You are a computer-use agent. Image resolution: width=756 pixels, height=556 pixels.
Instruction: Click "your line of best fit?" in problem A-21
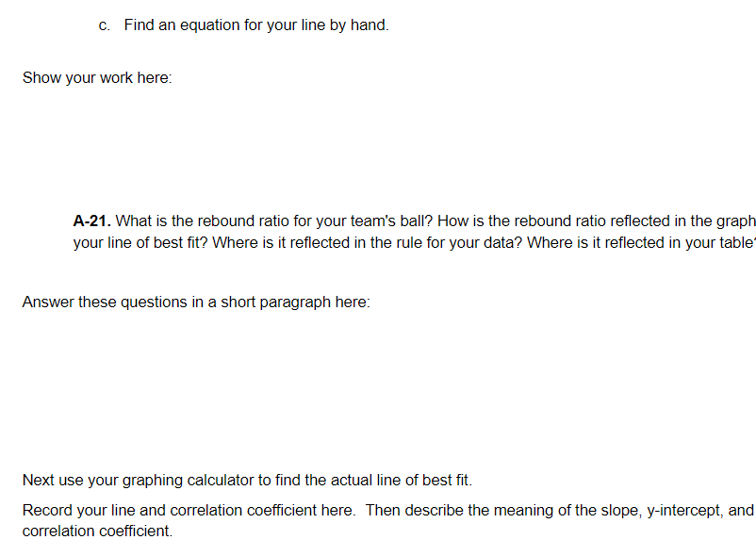point(140,242)
